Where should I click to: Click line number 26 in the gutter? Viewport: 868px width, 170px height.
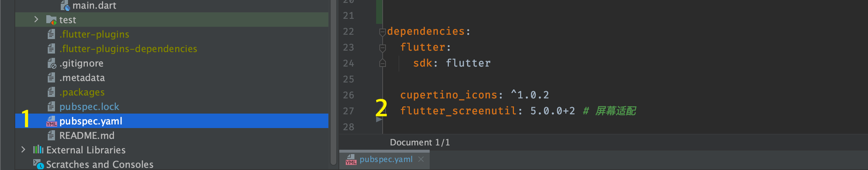(x=348, y=95)
